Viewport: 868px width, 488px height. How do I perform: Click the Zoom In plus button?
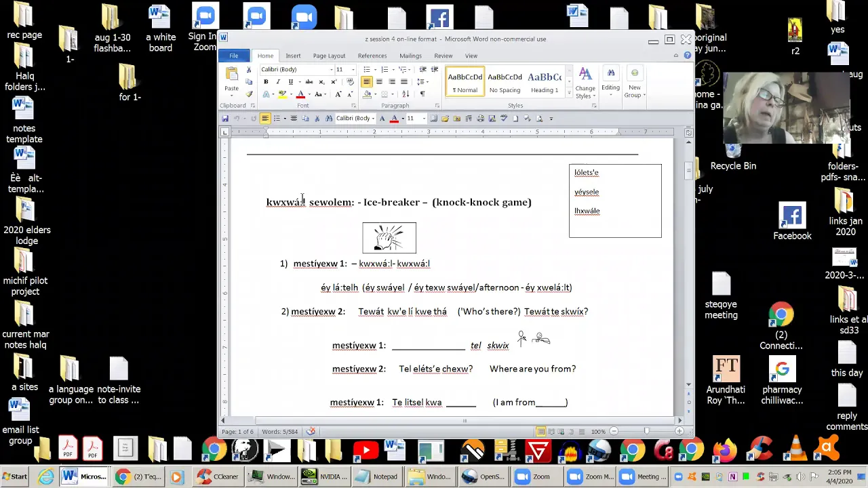(679, 432)
